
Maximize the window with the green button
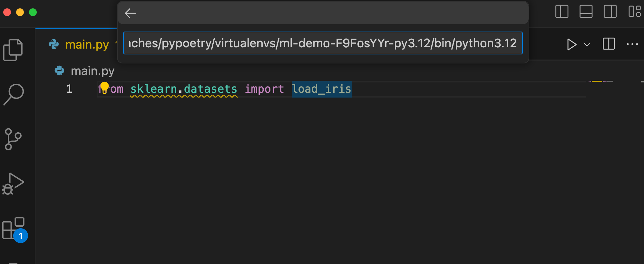[33, 12]
